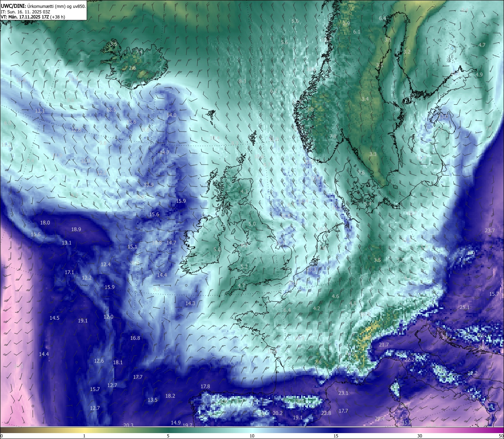Click the map value 14.9
Viewport: 504px width, 439px height.
coord(176,422)
